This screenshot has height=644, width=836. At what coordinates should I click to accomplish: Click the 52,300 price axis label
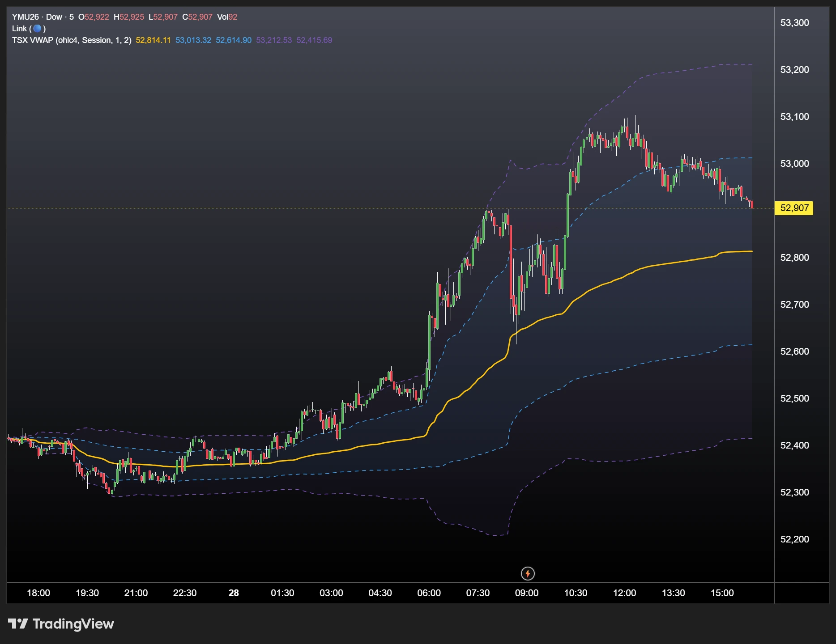coord(794,492)
